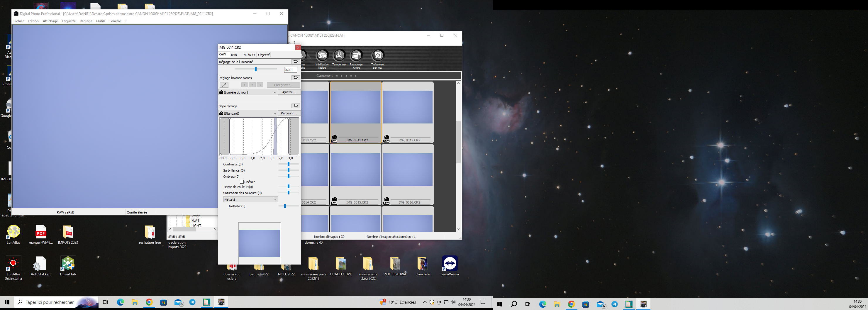Click white balance preset button 1
Screen dimensions: 868x310
pyautogui.click(x=245, y=85)
